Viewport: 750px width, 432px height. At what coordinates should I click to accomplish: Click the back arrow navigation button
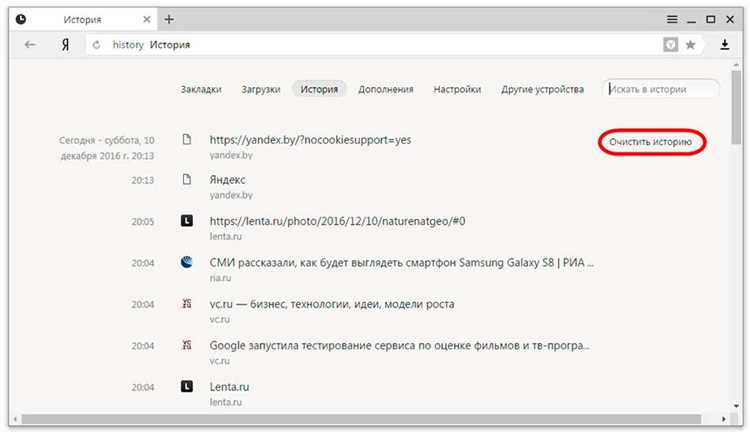[30, 45]
